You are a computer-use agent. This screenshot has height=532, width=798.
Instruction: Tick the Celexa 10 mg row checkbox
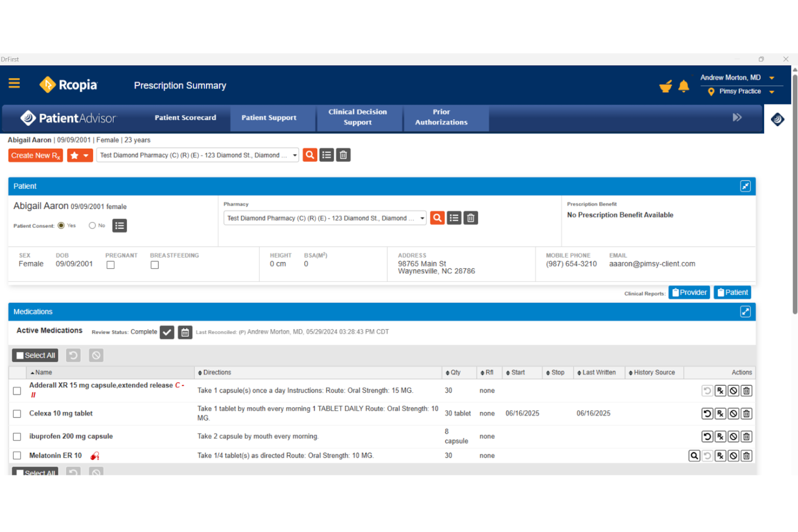pos(17,414)
